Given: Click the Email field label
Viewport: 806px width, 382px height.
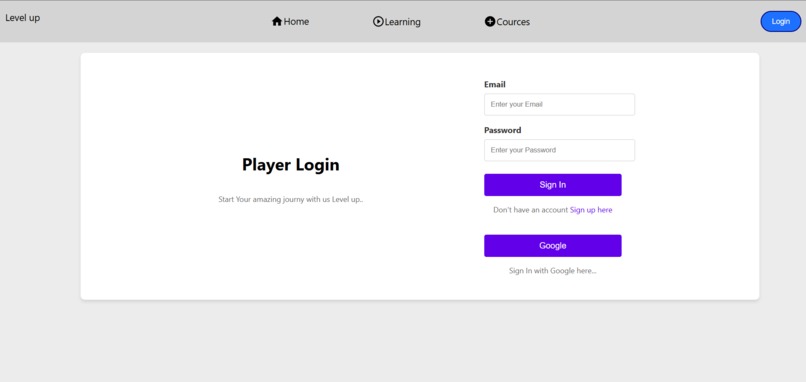Looking at the screenshot, I should click(x=495, y=84).
